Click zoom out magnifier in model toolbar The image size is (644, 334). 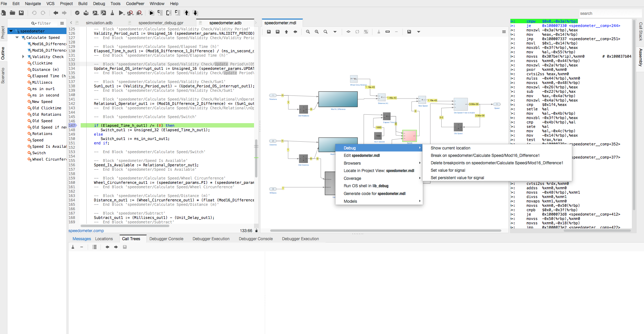pyautogui.click(x=308, y=32)
